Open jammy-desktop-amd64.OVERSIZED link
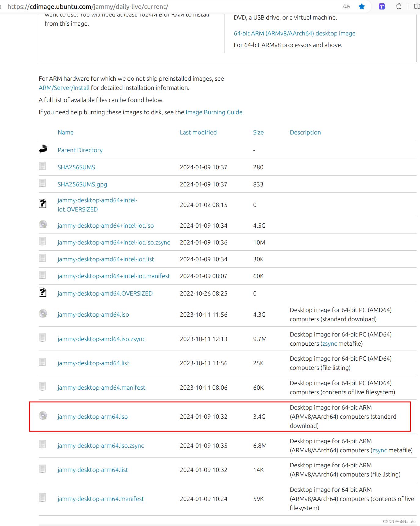 105,293
